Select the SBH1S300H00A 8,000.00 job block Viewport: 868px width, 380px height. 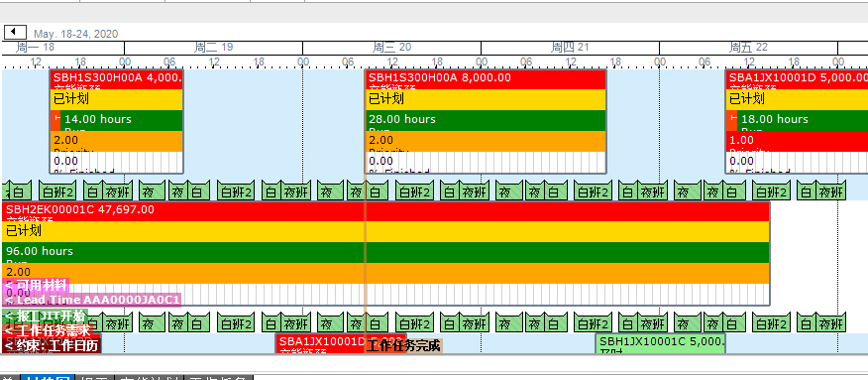(x=486, y=121)
